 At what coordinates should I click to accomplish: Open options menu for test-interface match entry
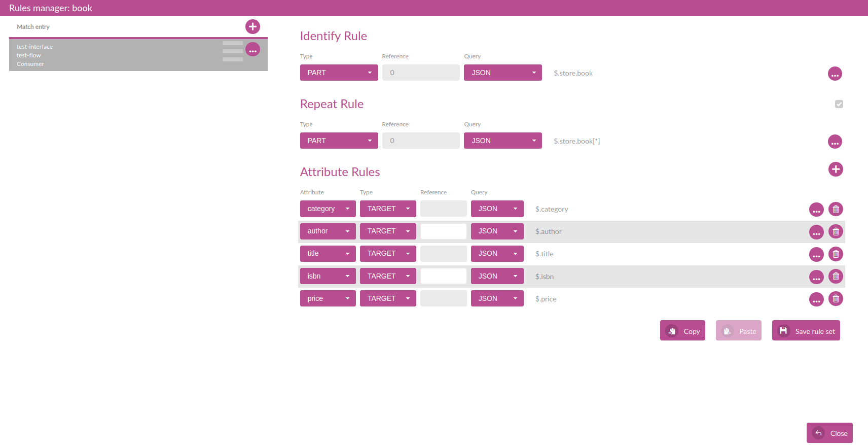[x=252, y=49]
